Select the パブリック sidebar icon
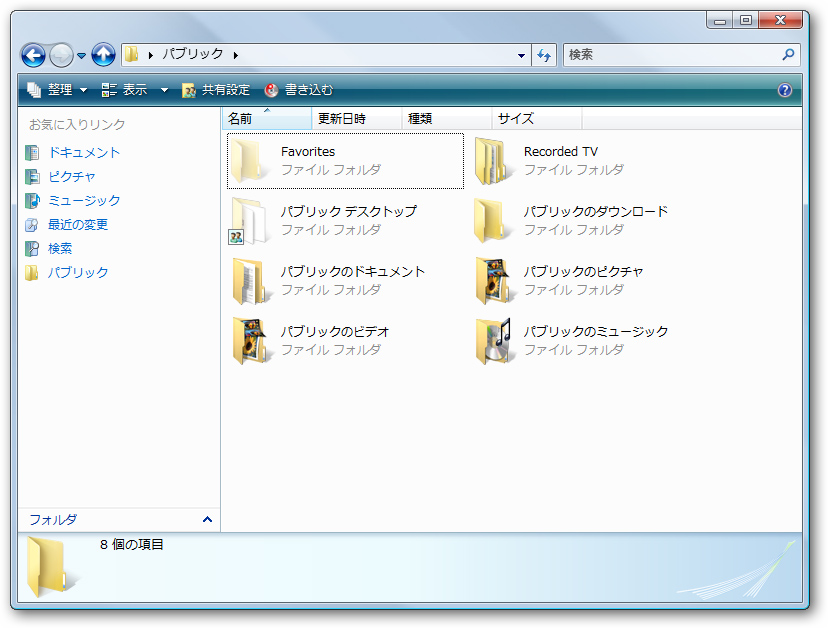 point(35,272)
